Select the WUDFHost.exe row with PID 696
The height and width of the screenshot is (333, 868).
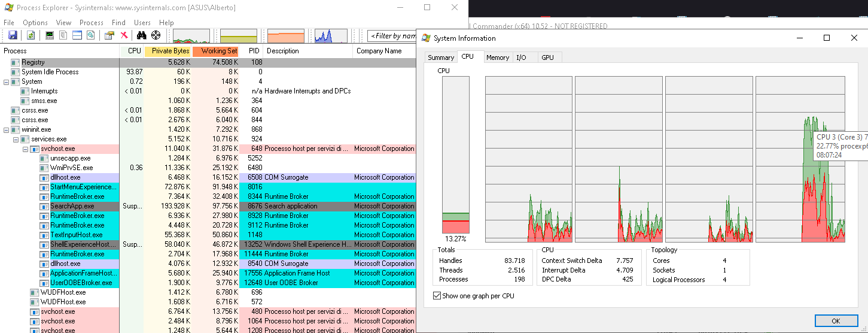[x=208, y=292]
